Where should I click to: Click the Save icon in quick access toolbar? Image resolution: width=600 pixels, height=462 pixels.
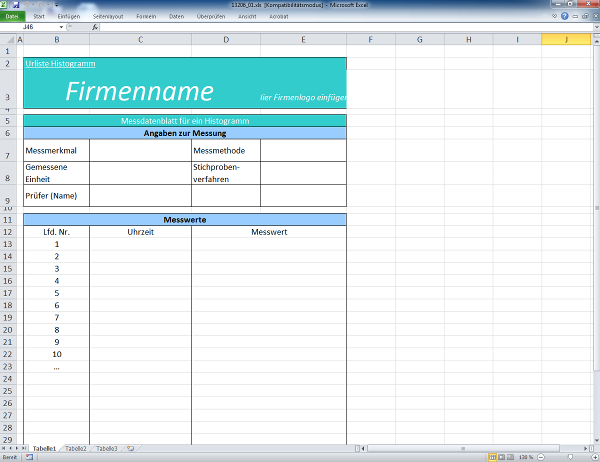[x=15, y=5]
